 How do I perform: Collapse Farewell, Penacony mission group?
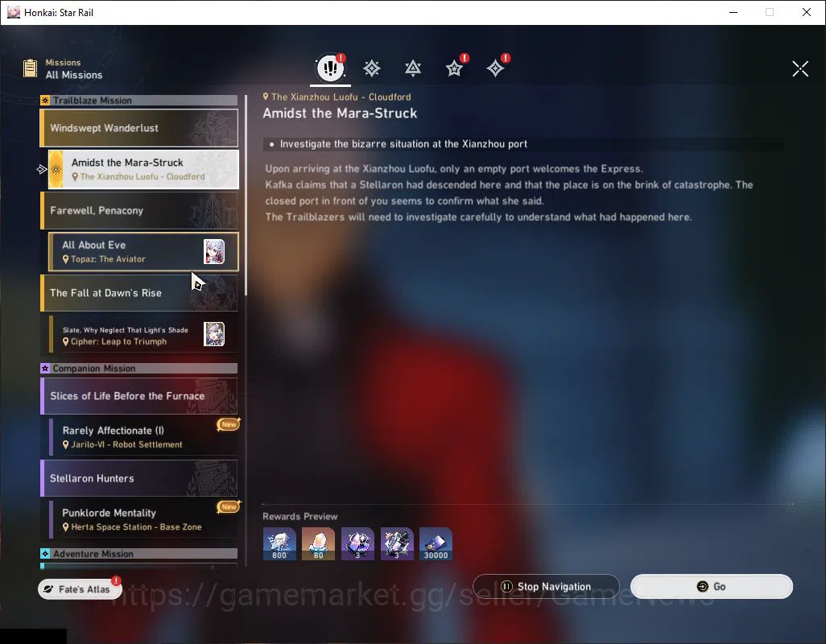(139, 211)
